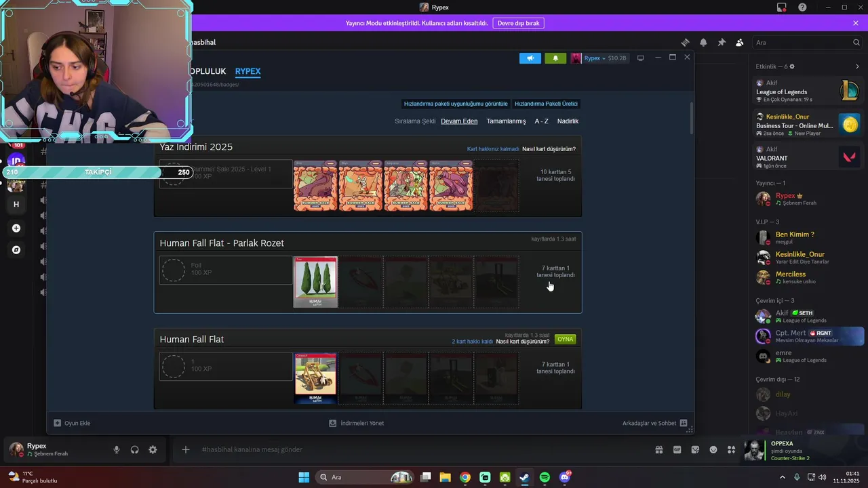Mute microphone in Discord user panel
868x488 pixels.
tap(117, 449)
